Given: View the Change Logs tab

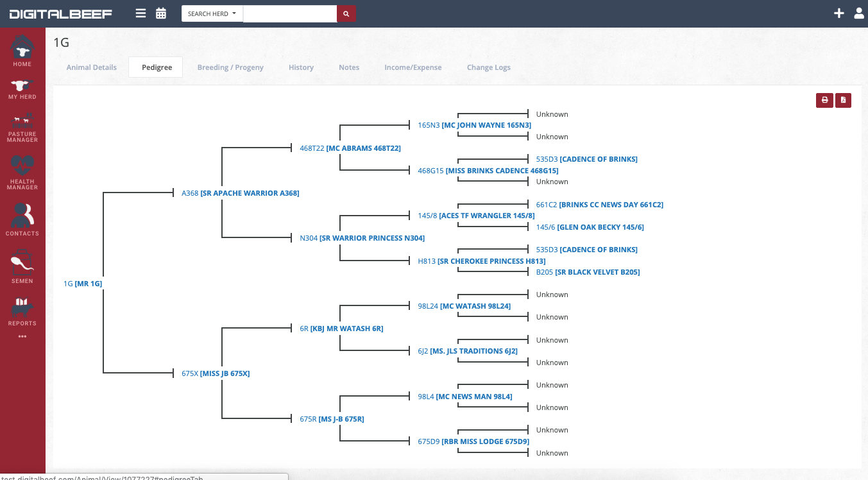Looking at the screenshot, I should (489, 67).
